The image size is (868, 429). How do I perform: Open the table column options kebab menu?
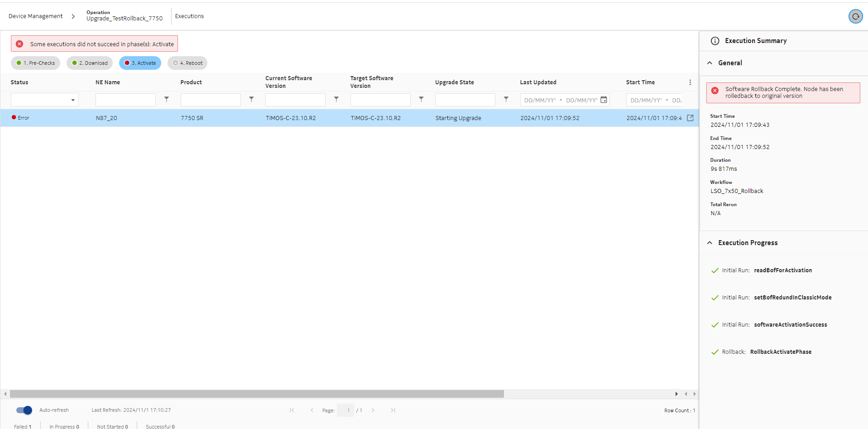coord(690,82)
